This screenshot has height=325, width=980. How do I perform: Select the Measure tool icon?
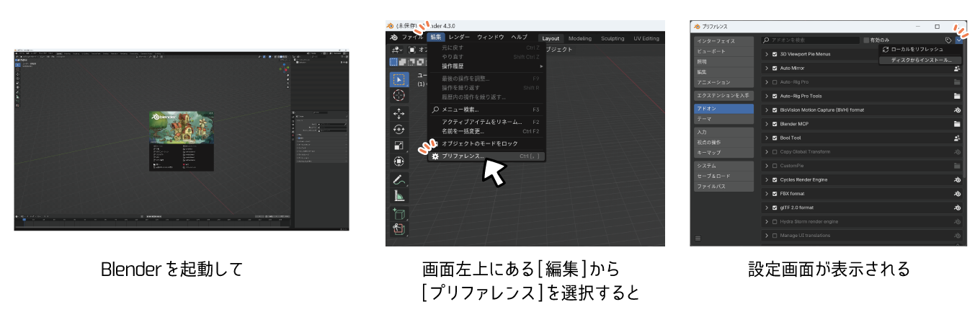click(398, 195)
